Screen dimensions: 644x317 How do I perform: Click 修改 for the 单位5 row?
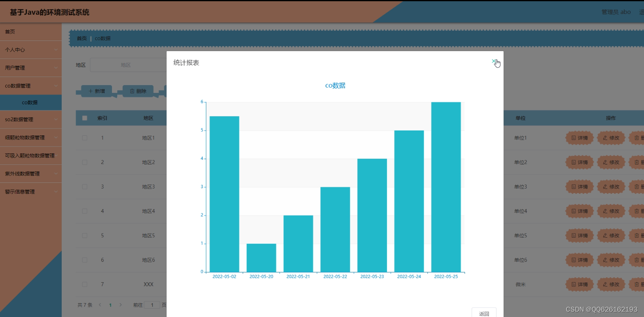click(x=611, y=236)
